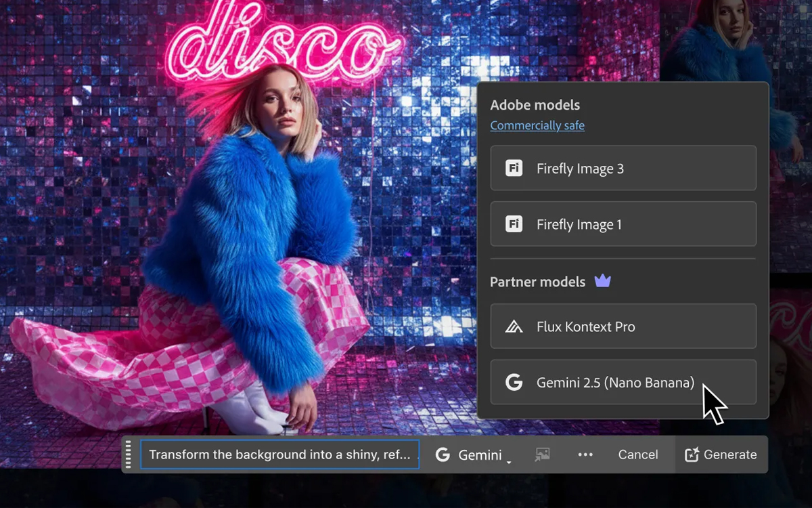Click the Flux Kontext Pro triangle icon
The width and height of the screenshot is (812, 508).
point(514,326)
